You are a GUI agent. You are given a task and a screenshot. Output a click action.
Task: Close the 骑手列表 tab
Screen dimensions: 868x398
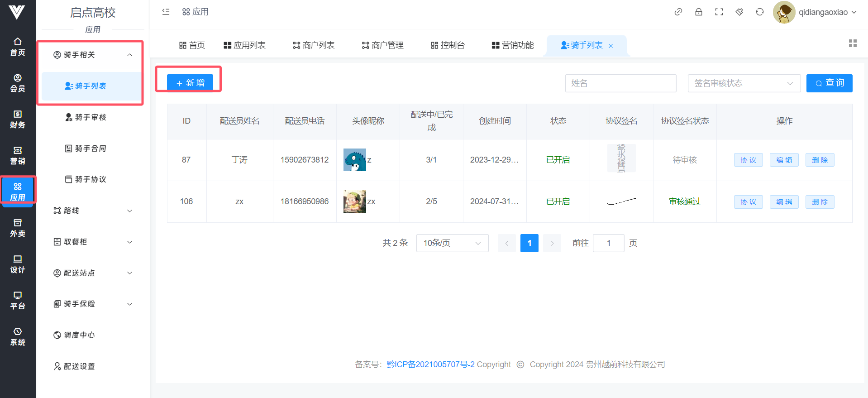point(611,46)
